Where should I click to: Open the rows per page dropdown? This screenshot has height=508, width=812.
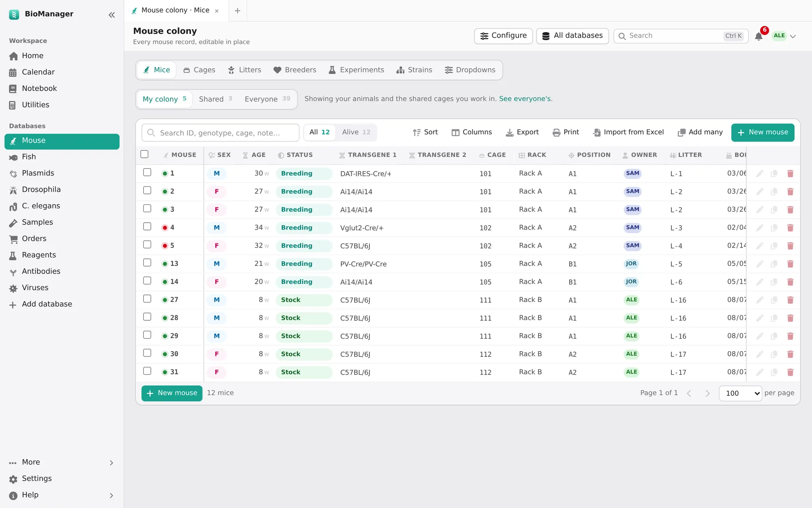741,393
